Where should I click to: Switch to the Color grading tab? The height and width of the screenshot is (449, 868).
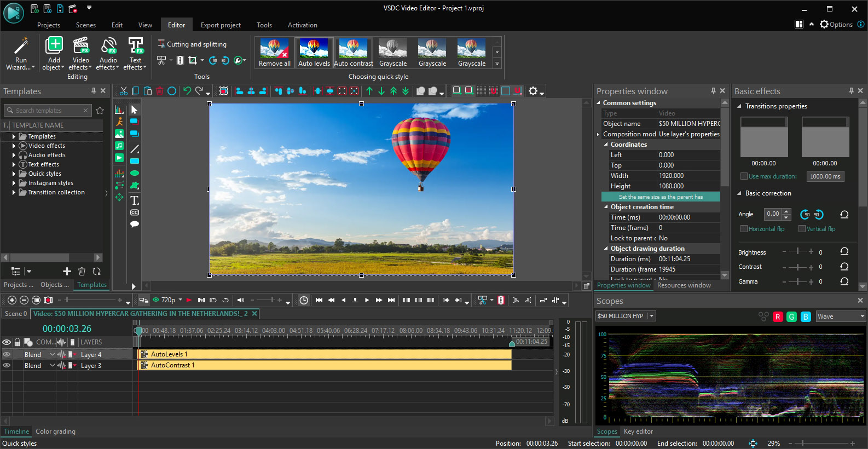[55, 431]
